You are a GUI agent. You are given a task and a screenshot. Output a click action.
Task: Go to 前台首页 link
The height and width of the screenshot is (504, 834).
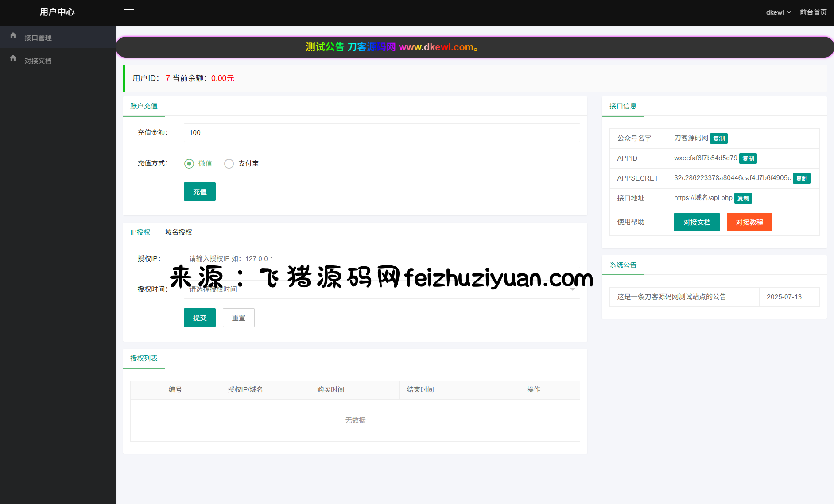[813, 12]
